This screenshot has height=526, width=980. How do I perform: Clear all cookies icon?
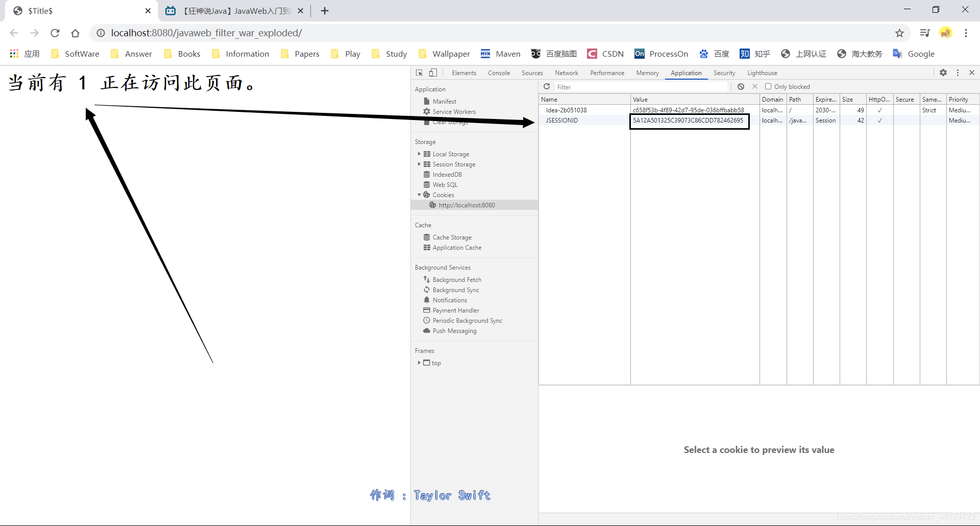741,87
